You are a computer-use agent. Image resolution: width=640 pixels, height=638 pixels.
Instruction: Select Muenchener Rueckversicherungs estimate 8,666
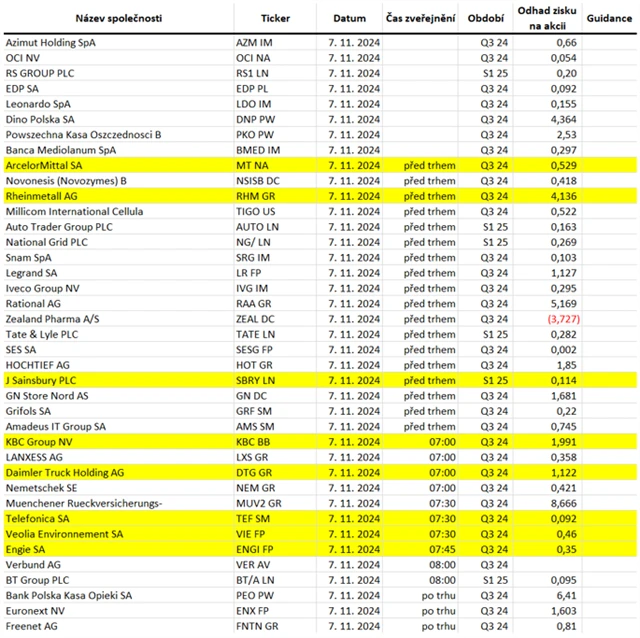(x=564, y=503)
